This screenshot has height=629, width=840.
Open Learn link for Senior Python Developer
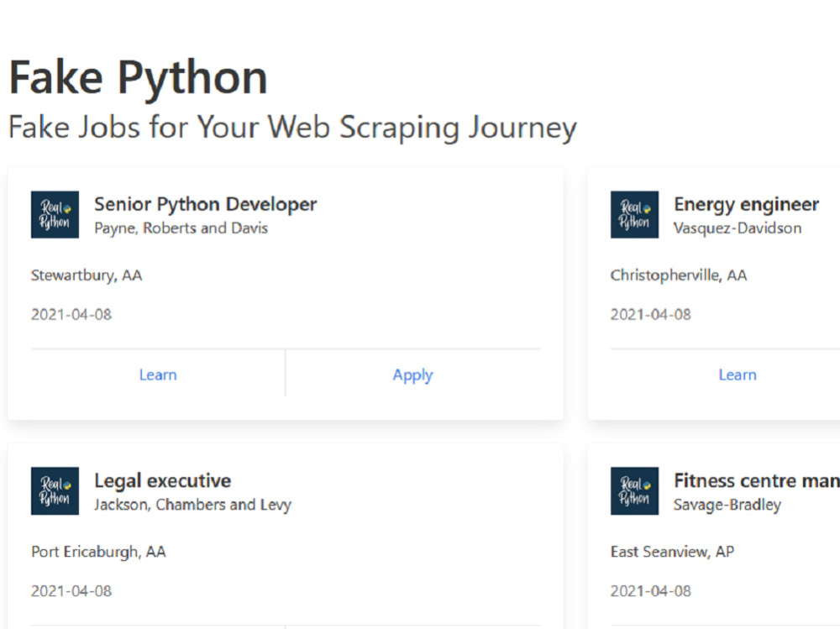158,375
